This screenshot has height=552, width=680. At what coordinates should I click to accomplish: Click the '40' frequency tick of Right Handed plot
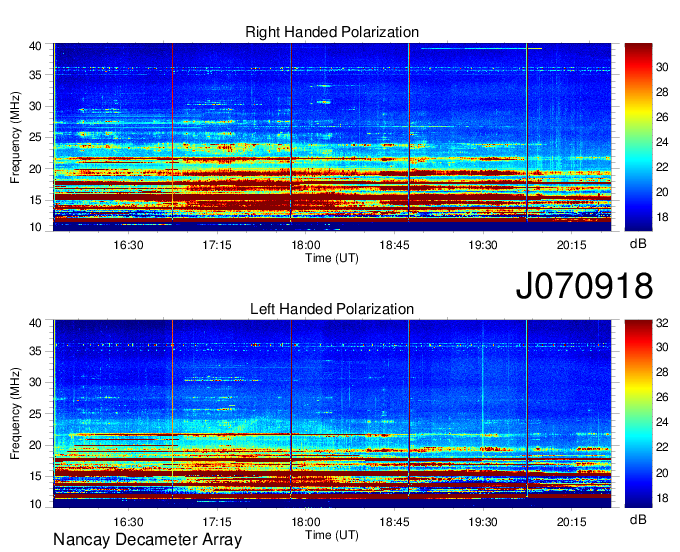35,46
